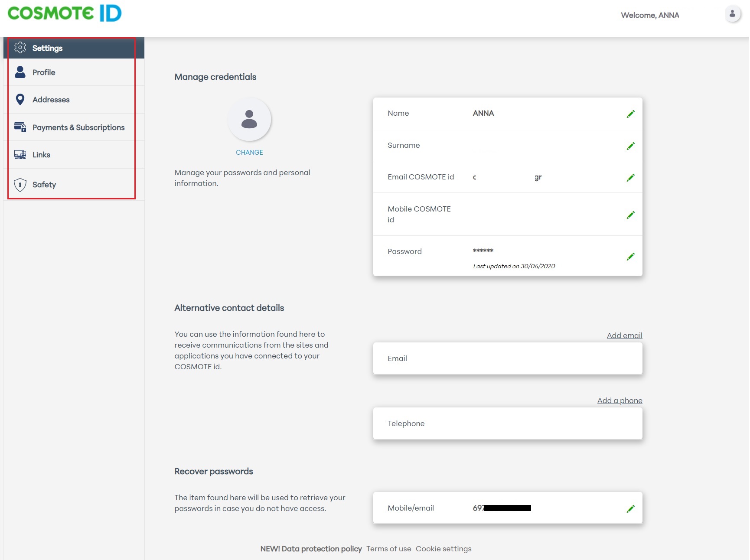750x560 pixels.
Task: Open Settings via the gear icon
Action: pyautogui.click(x=20, y=48)
